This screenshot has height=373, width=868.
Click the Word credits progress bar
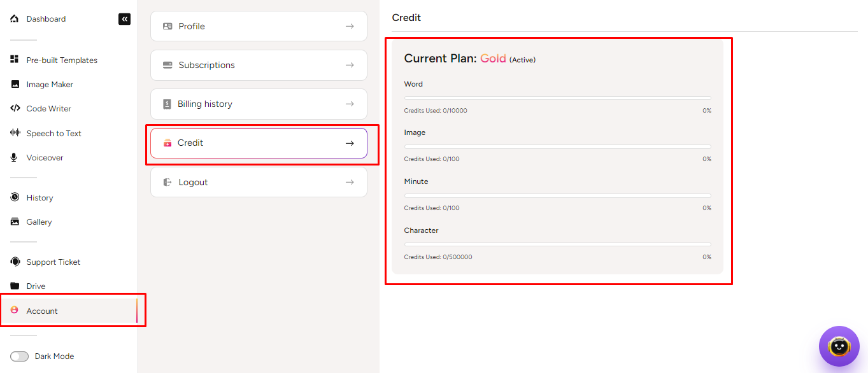557,98
